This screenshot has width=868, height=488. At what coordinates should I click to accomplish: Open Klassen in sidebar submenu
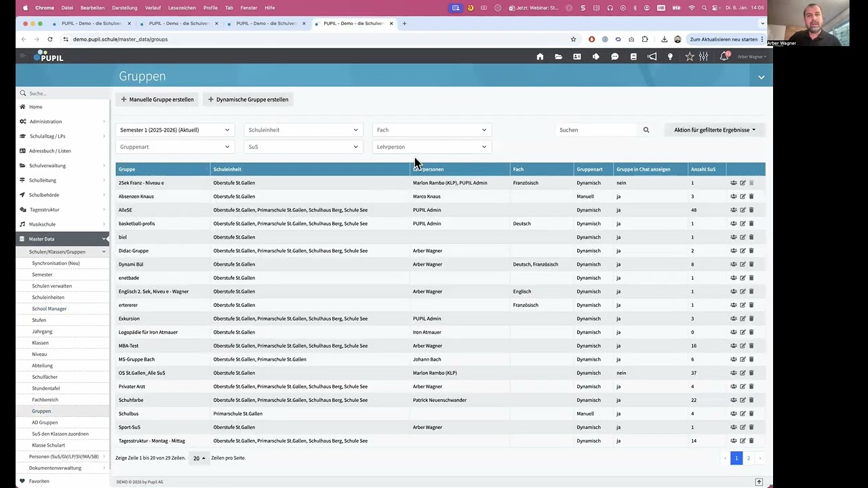click(41, 343)
